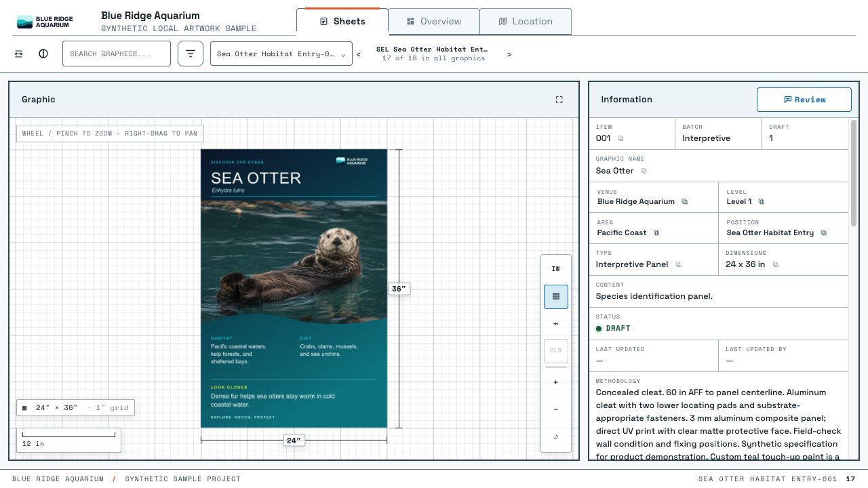This screenshot has height=488, width=868.
Task: Click the Search Graphics input field
Action: [117, 54]
